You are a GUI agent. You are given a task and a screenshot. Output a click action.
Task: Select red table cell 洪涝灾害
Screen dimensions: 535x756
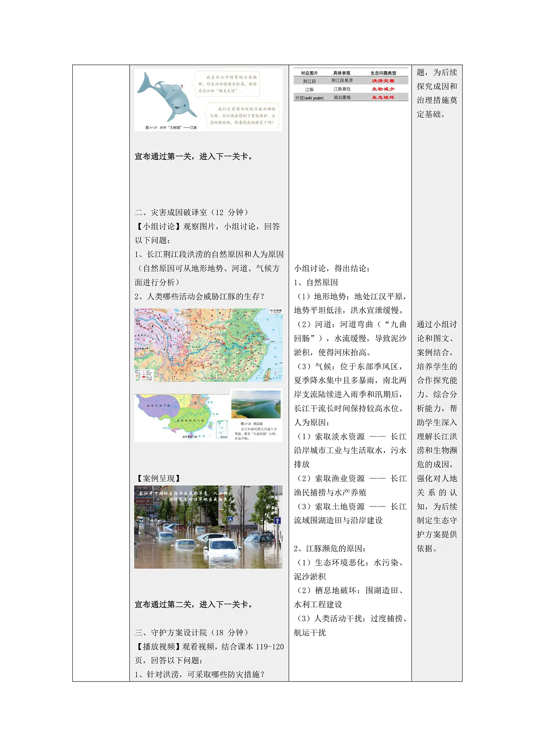tap(383, 81)
